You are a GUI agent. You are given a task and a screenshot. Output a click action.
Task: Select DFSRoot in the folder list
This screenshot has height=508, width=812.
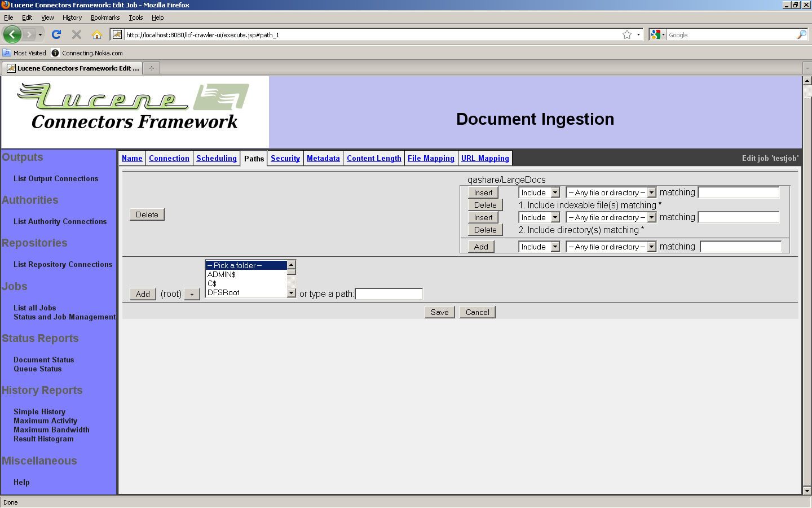click(223, 292)
